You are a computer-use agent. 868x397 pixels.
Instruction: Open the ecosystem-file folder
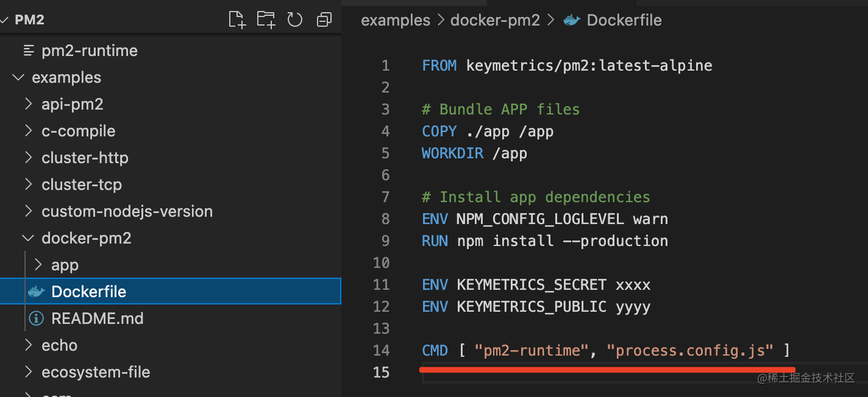(96, 372)
